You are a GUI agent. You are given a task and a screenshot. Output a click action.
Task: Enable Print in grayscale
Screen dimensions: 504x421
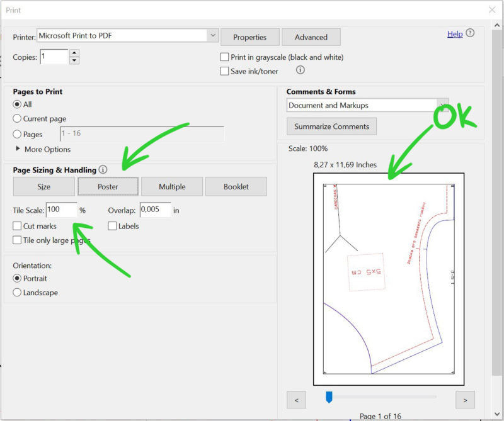224,57
